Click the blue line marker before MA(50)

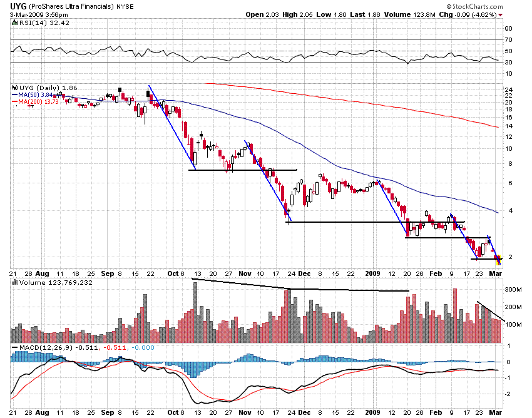(x=14, y=95)
